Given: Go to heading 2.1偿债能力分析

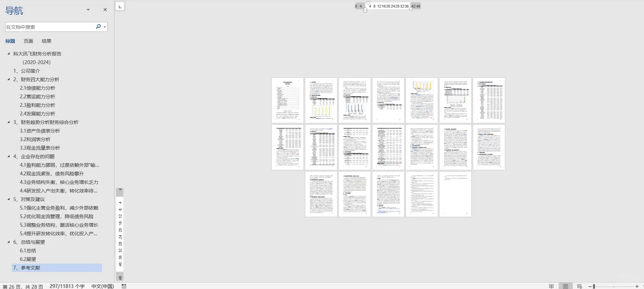Looking at the screenshot, I should click(37, 88).
